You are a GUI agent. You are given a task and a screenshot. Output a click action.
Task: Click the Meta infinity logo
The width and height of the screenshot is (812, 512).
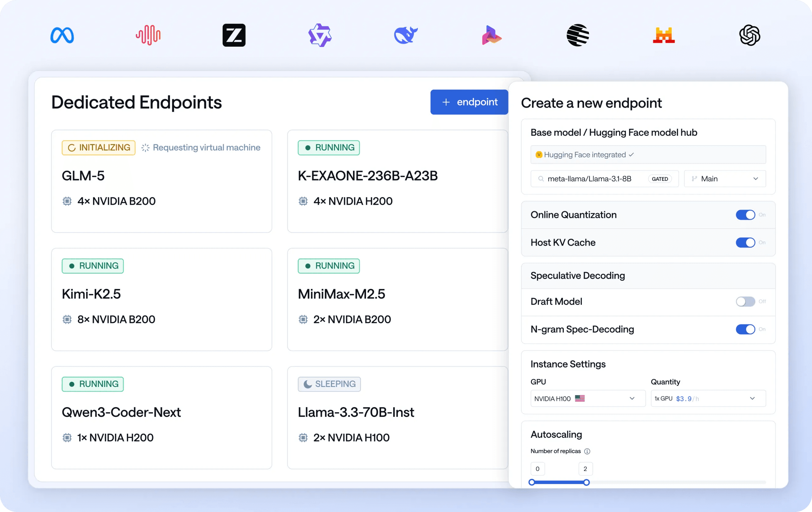[62, 35]
